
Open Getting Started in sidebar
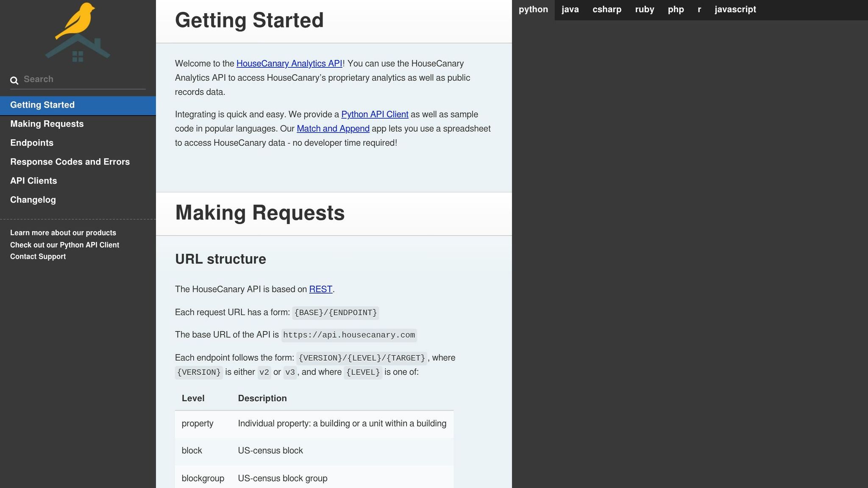78,105
